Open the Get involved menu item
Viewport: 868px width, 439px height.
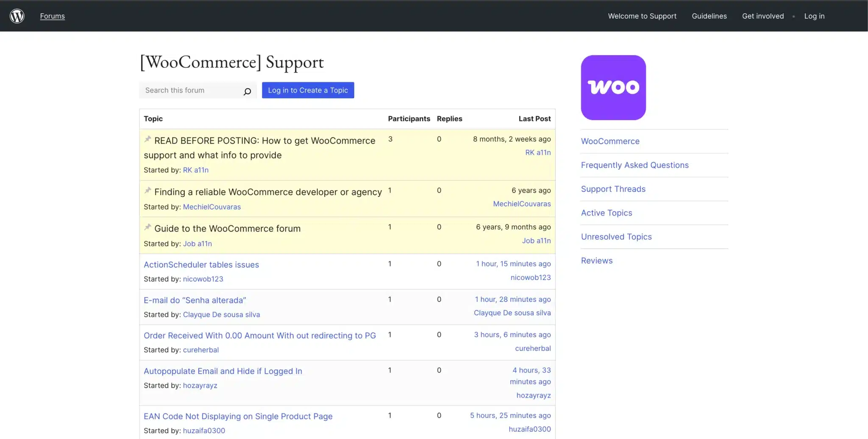tap(762, 16)
